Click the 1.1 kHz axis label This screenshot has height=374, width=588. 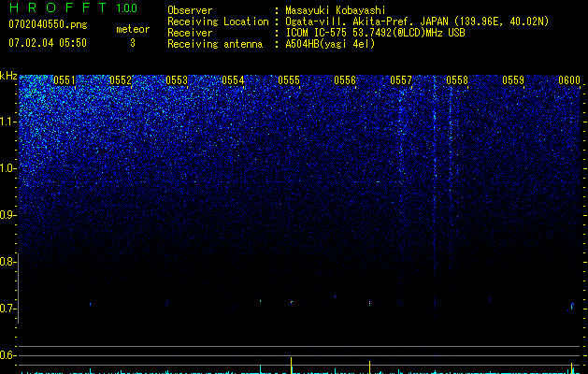[x=7, y=122]
